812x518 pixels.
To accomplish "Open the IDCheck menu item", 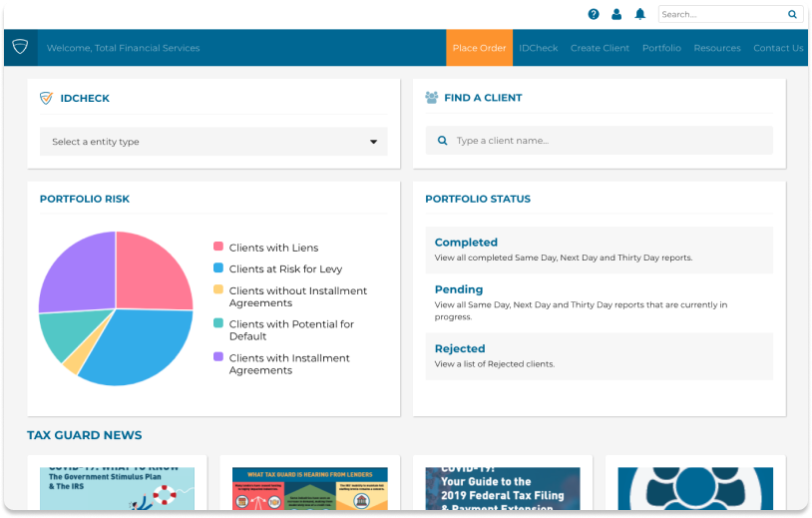I will tap(539, 48).
